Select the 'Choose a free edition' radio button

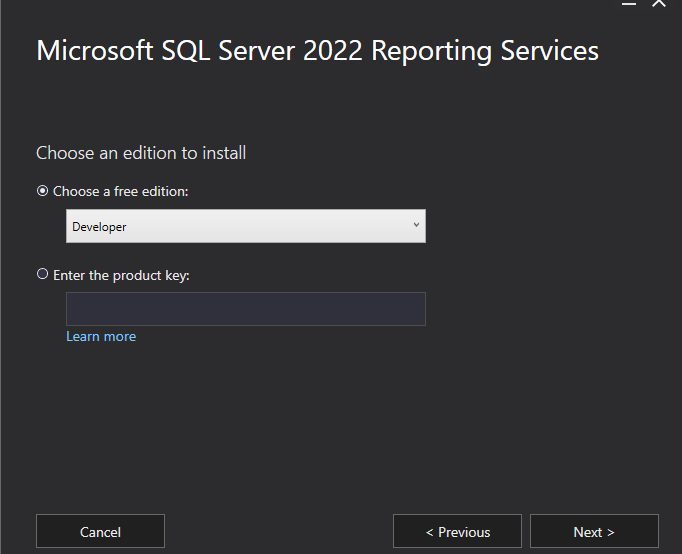point(42,191)
